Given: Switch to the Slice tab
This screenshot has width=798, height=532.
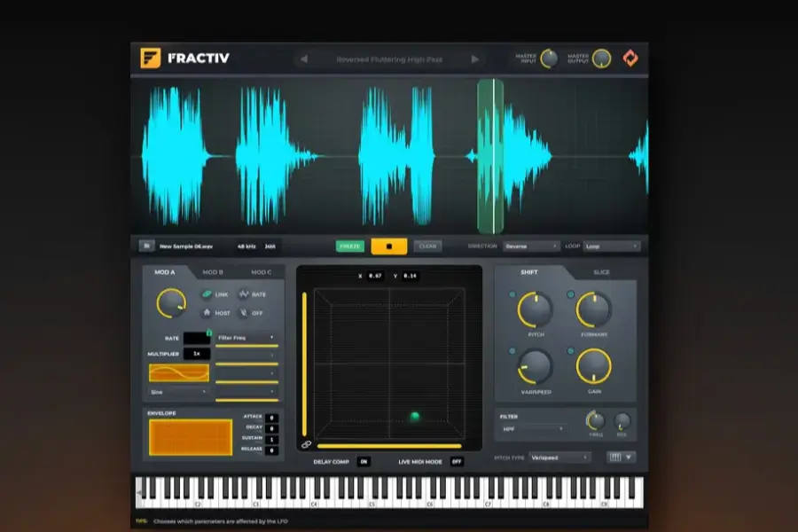Looking at the screenshot, I should click(x=601, y=272).
